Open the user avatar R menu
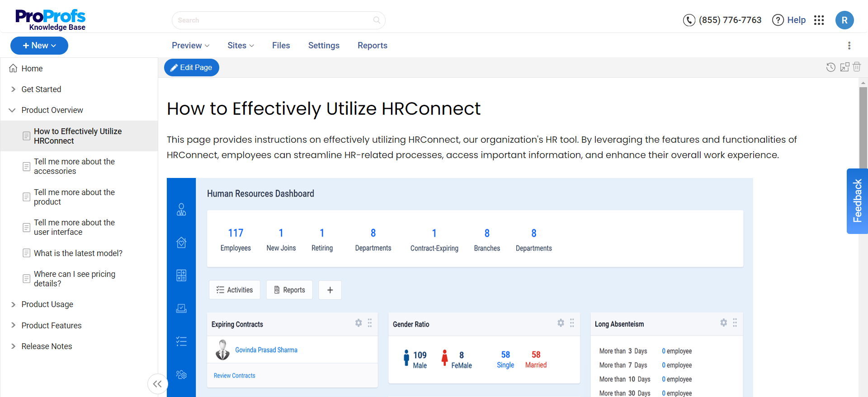The image size is (868, 397). 844,20
